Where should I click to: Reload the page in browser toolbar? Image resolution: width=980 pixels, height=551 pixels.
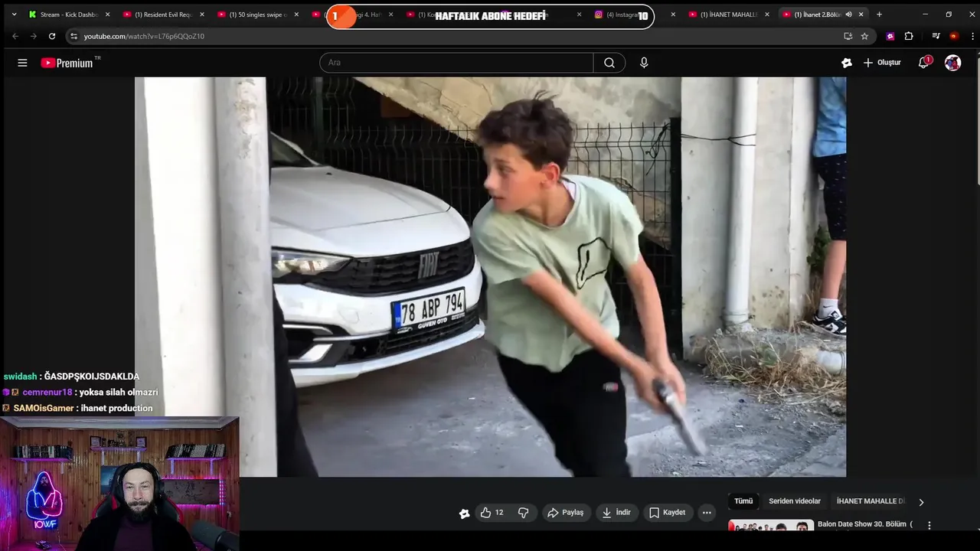click(52, 36)
